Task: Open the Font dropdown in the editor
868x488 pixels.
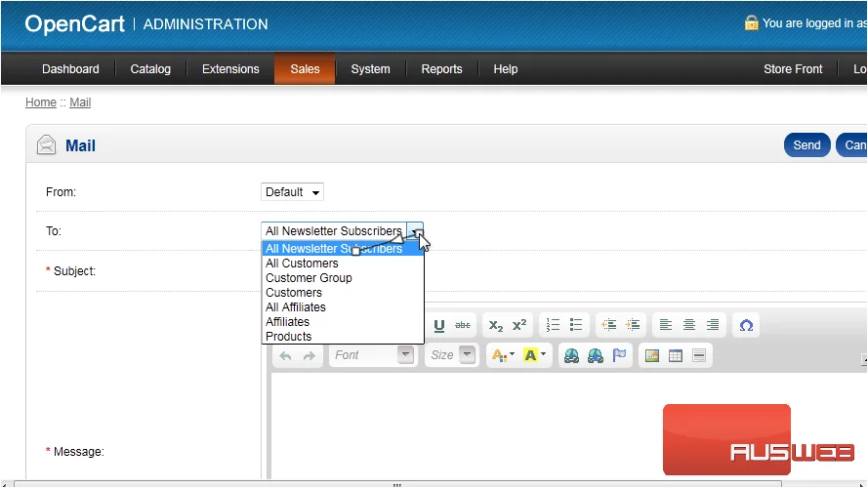Action: tap(373, 355)
